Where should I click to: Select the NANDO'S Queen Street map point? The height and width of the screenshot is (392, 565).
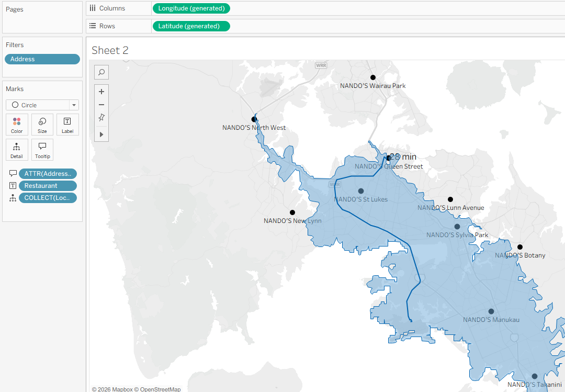(388, 158)
